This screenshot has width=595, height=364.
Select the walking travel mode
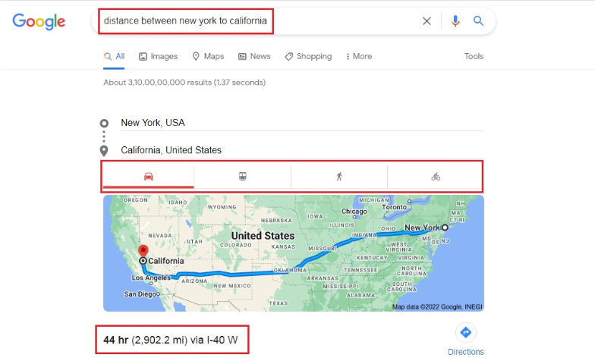[339, 176]
